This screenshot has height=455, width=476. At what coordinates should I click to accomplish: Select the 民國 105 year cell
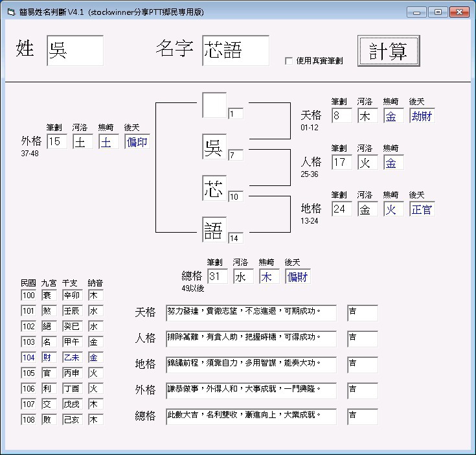click(28, 373)
